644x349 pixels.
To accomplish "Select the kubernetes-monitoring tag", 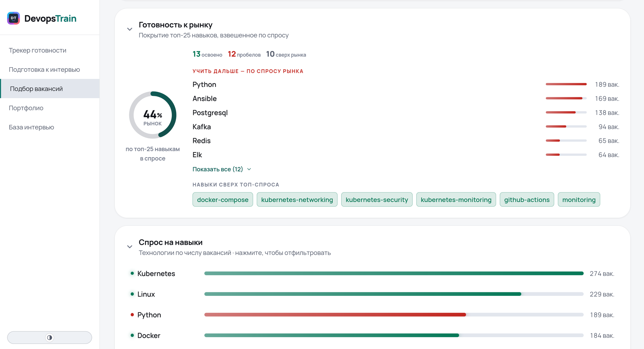I will click(x=456, y=200).
